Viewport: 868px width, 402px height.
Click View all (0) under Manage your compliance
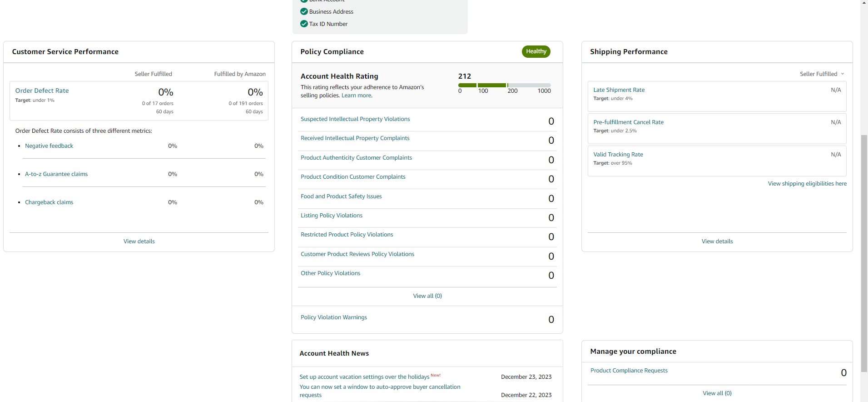pos(717,393)
